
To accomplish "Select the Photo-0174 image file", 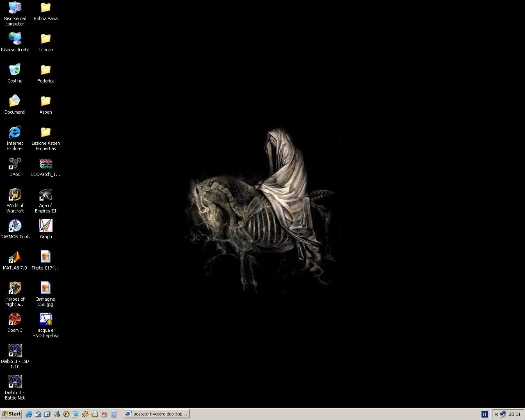I will [46, 260].
